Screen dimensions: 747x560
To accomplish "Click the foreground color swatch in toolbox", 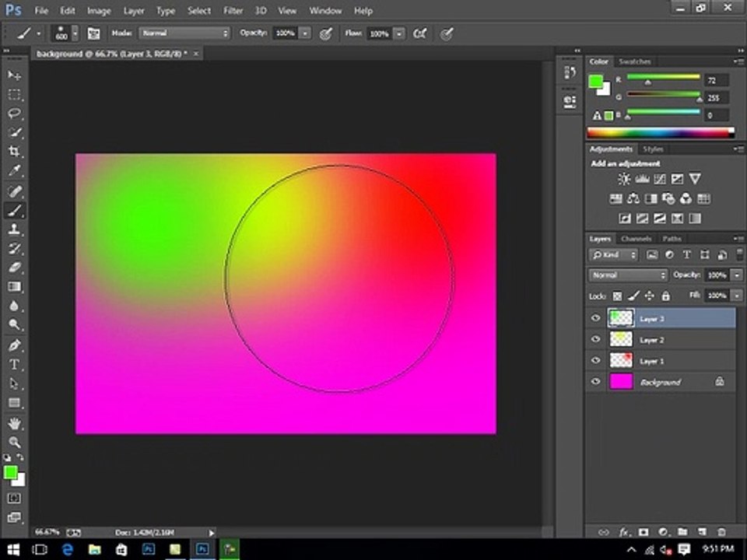I will click(x=10, y=472).
